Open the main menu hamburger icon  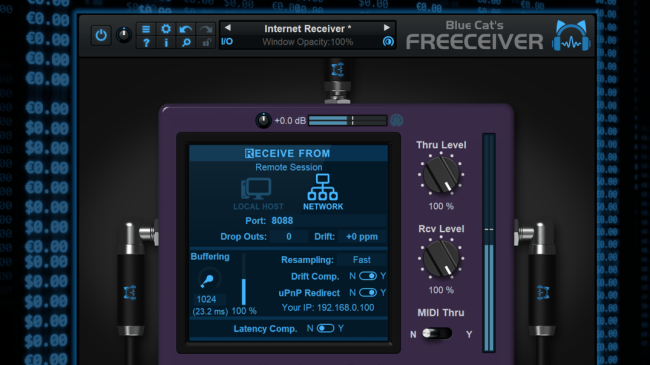pyautogui.click(x=146, y=29)
